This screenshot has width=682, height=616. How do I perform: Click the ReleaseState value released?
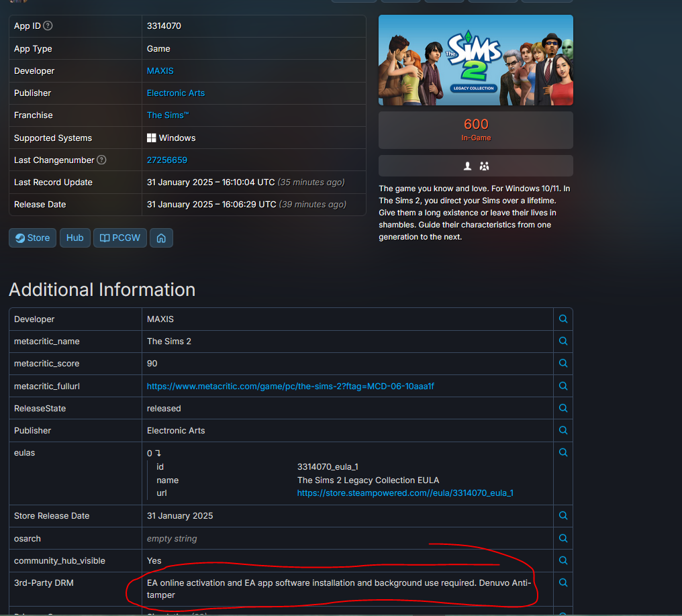tap(164, 408)
